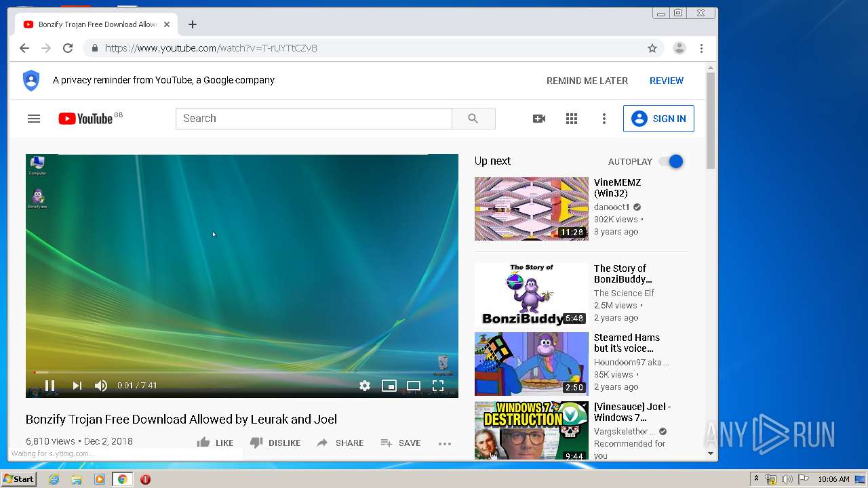Click REMIND ME LATER on privacy banner
868x488 pixels.
coord(587,81)
